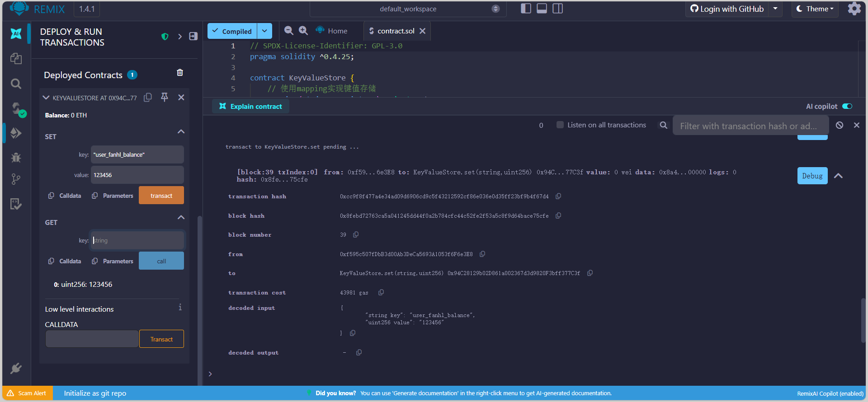Copy the transaction hash value
This screenshot has width=868, height=402.
[558, 196]
